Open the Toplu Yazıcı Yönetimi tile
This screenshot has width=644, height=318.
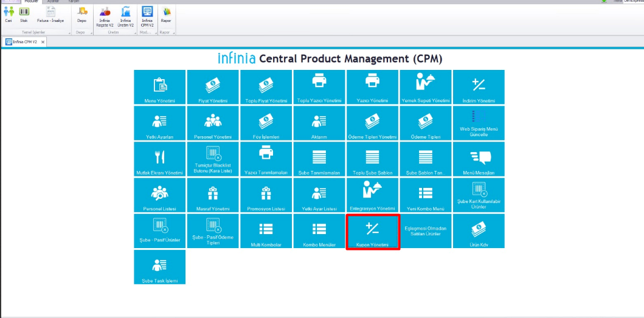[x=319, y=87]
